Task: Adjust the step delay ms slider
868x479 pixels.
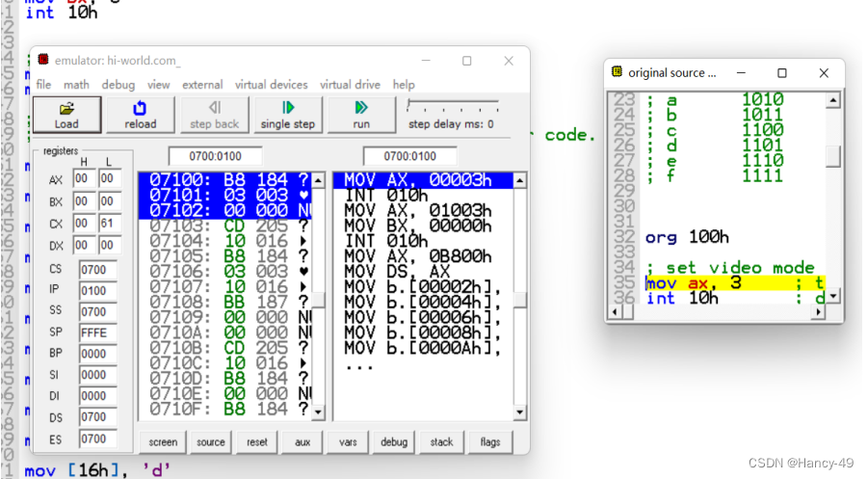Action: pyautogui.click(x=452, y=106)
